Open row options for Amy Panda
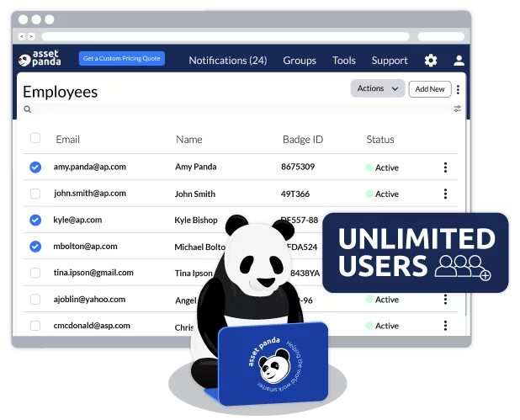The width and height of the screenshot is (520, 420). click(445, 167)
